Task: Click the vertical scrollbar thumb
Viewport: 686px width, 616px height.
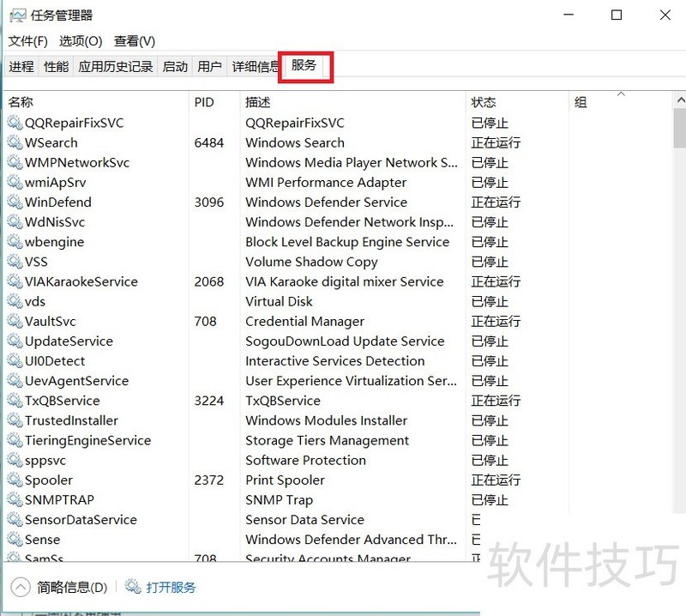Action: 680,129
